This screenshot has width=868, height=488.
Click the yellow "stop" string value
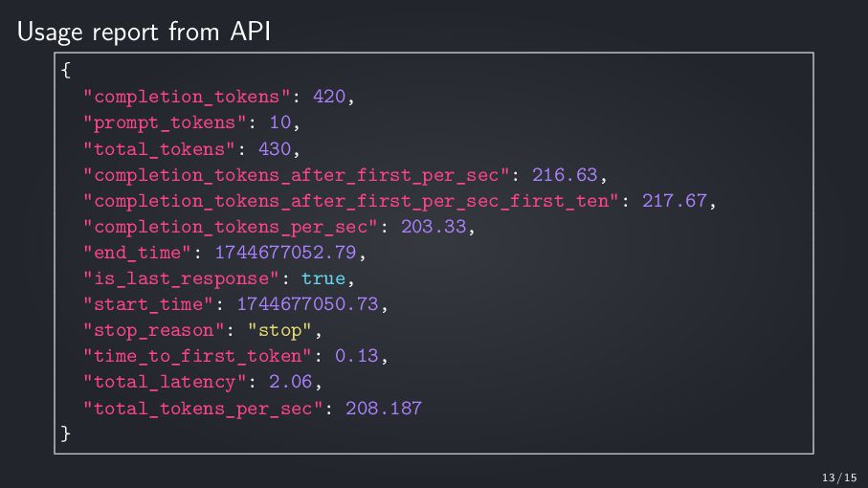(279, 330)
